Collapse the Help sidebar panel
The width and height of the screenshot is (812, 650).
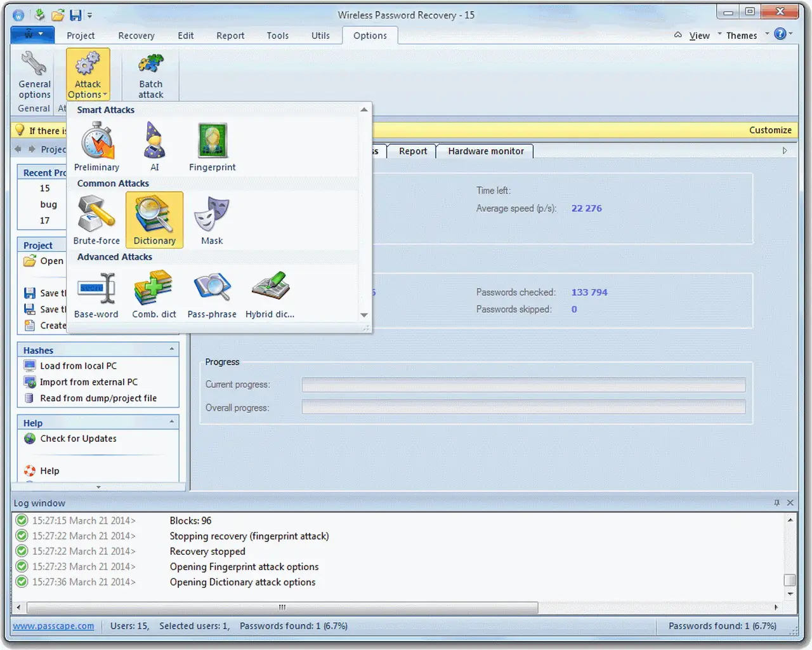tap(172, 422)
